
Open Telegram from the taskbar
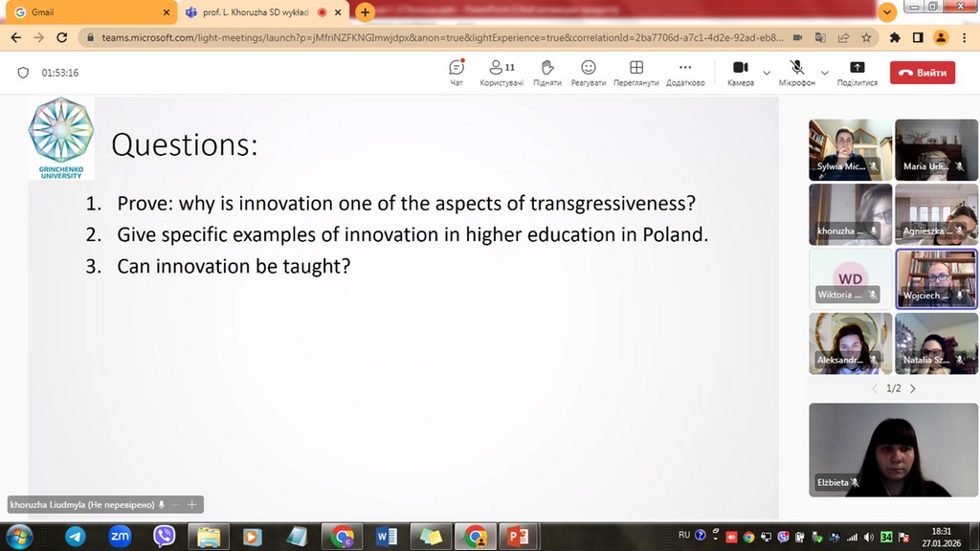(75, 537)
